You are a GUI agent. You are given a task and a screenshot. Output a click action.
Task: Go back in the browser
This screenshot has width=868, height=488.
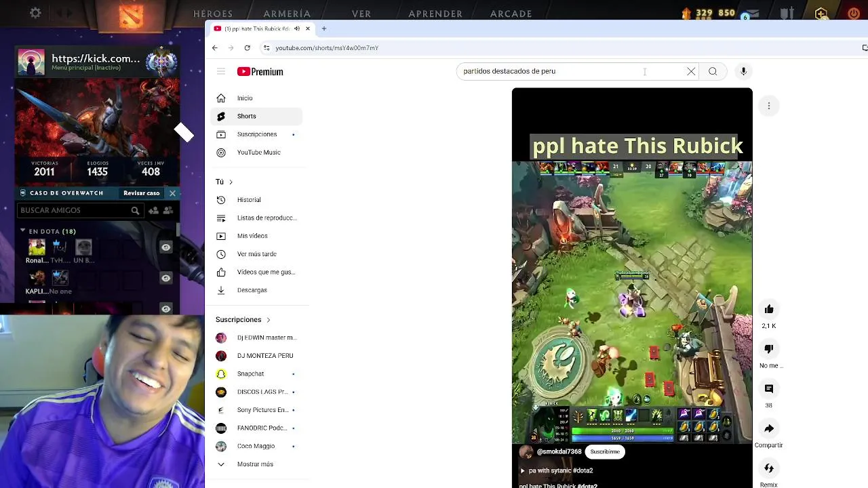215,48
